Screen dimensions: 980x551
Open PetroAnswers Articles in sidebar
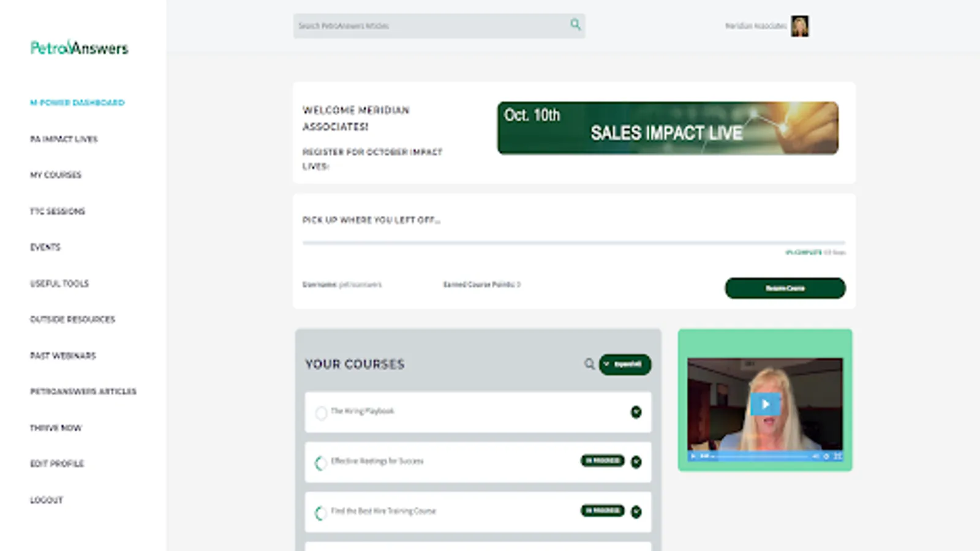[83, 392]
